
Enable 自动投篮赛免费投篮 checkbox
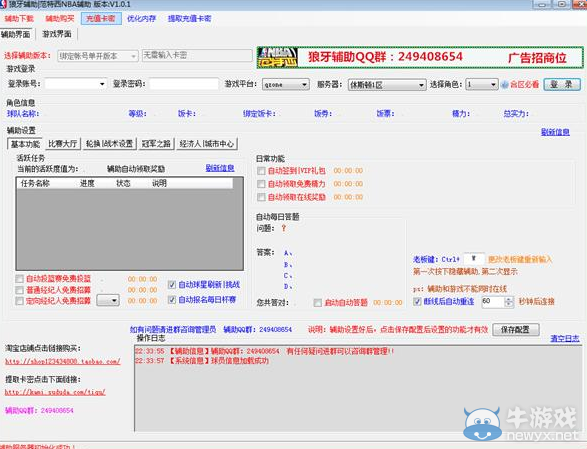[19, 279]
